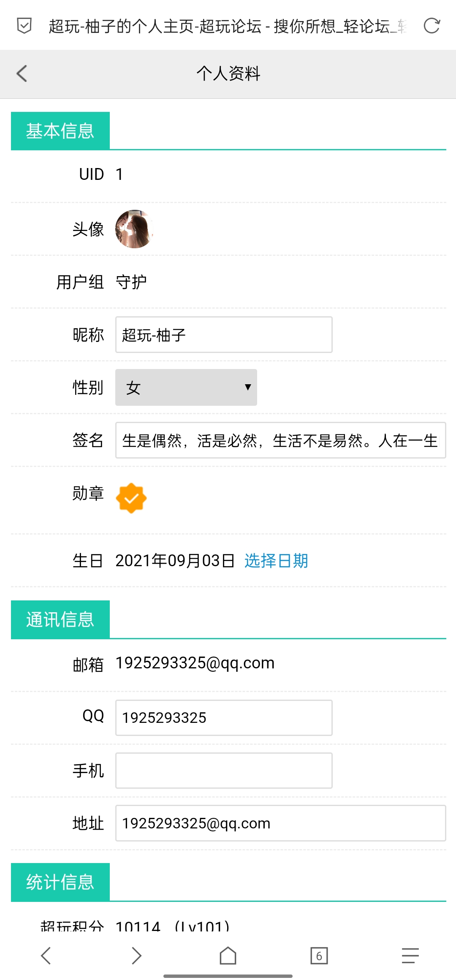The height and width of the screenshot is (980, 456).
Task: Go back using the header back arrow
Action: point(22,73)
